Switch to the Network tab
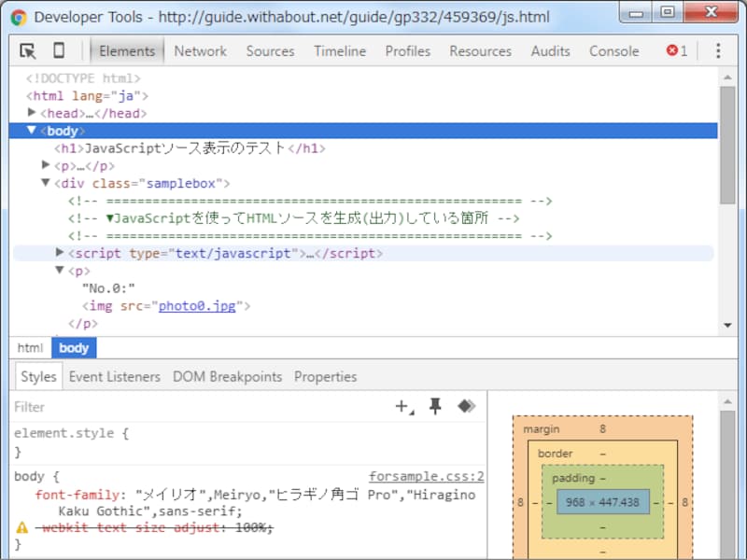747x560 pixels. 200,51
